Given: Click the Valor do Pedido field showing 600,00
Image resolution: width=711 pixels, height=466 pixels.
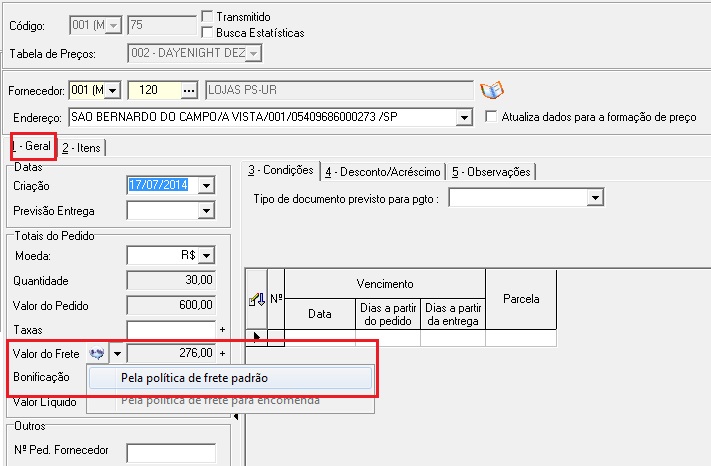Looking at the screenshot, I should click(x=171, y=305).
